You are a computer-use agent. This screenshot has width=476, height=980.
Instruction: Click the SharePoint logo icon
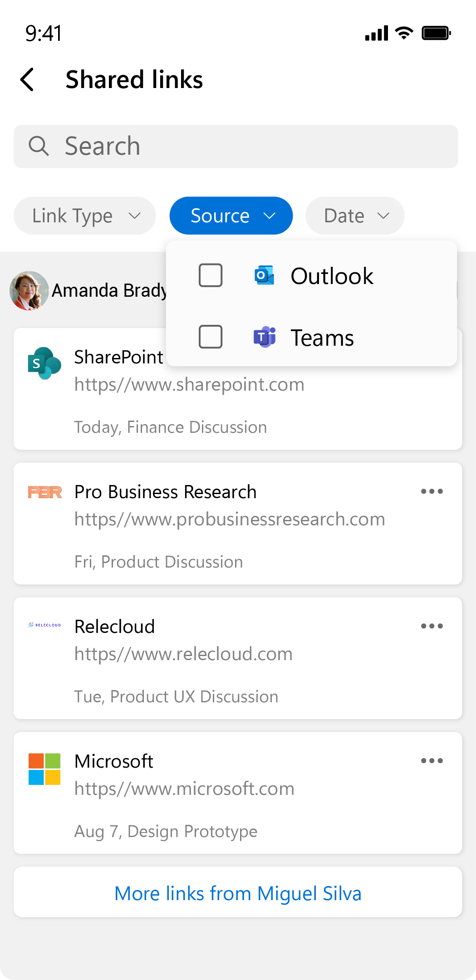click(44, 363)
